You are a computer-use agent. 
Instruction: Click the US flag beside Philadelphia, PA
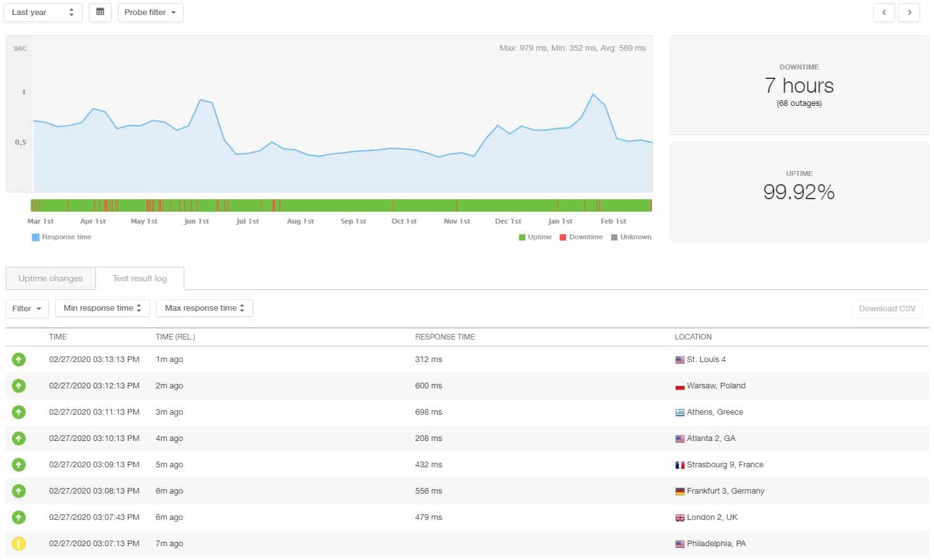pyautogui.click(x=680, y=544)
